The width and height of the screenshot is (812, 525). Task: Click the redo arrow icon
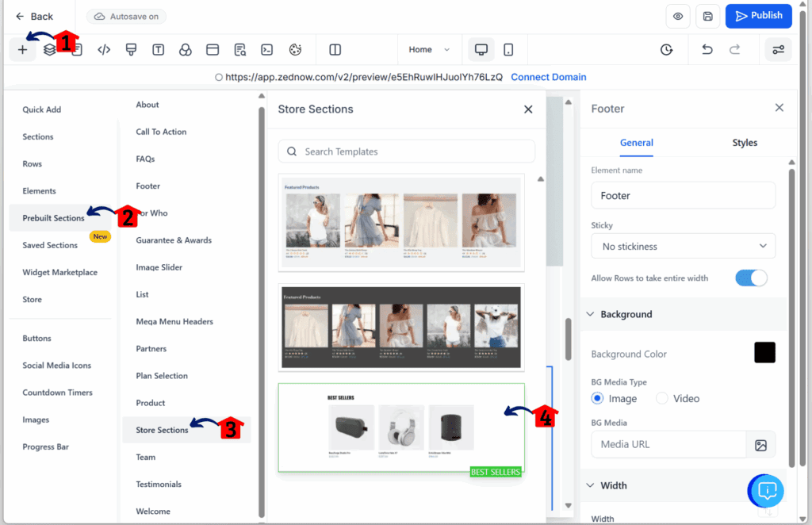point(734,50)
